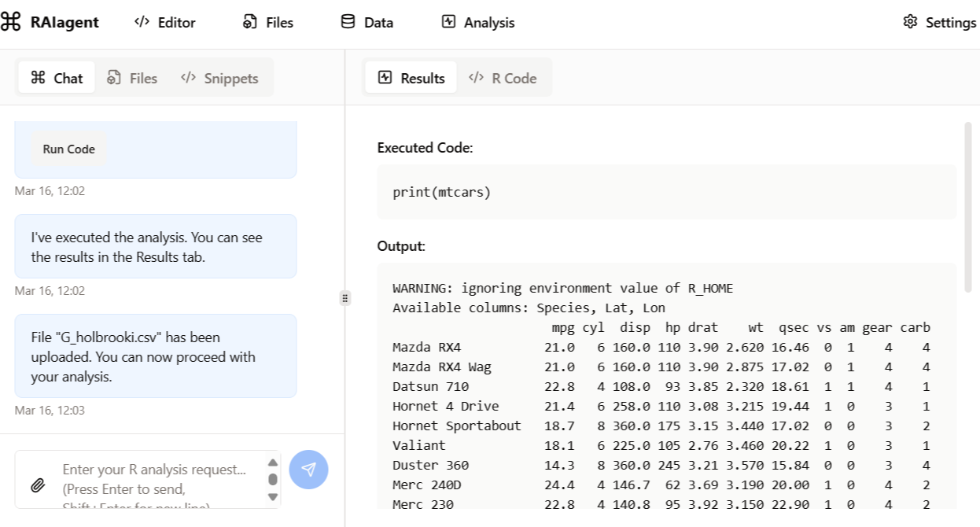The height and width of the screenshot is (527, 980).
Task: Switch to the Files tab in left panel
Action: tap(132, 78)
